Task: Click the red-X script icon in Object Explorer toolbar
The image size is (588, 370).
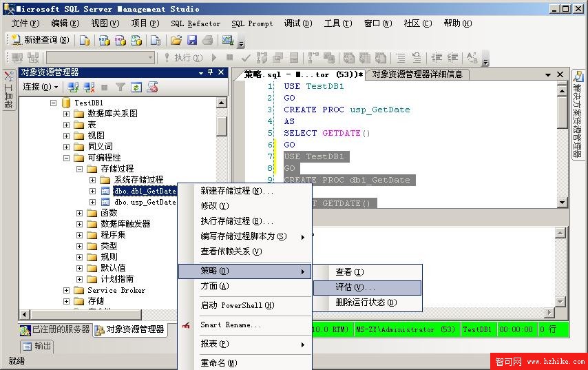Action: click(152, 88)
